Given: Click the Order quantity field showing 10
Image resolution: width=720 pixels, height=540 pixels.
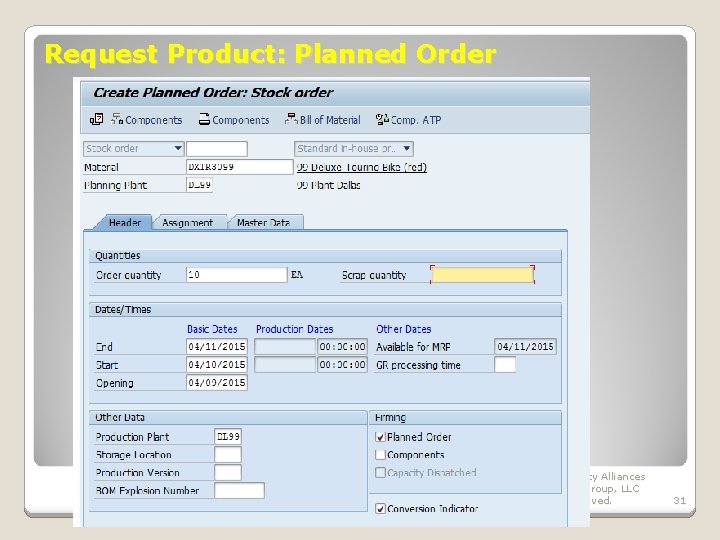Looking at the screenshot, I should tap(236, 275).
